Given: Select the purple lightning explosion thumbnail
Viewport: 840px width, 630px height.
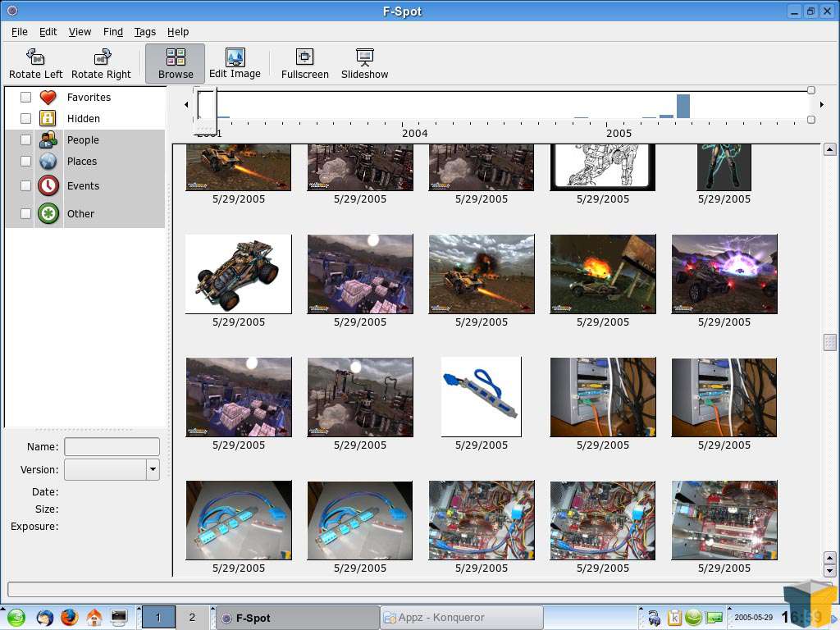Looking at the screenshot, I should [x=724, y=274].
